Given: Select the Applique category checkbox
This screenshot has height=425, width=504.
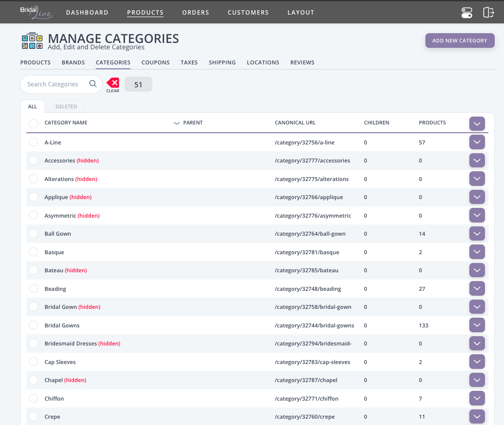Looking at the screenshot, I should (x=33, y=197).
